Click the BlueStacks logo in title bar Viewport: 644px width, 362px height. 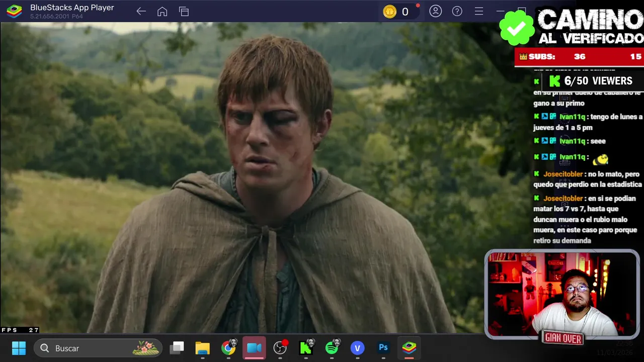point(14,11)
